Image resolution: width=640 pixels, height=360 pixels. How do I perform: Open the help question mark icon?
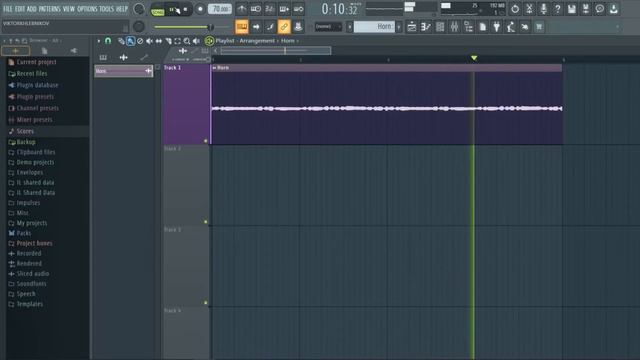pyautogui.click(x=558, y=9)
